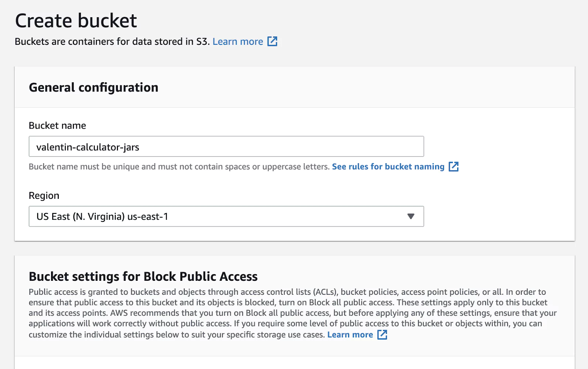Open See rules for bucket naming link

[x=388, y=166]
